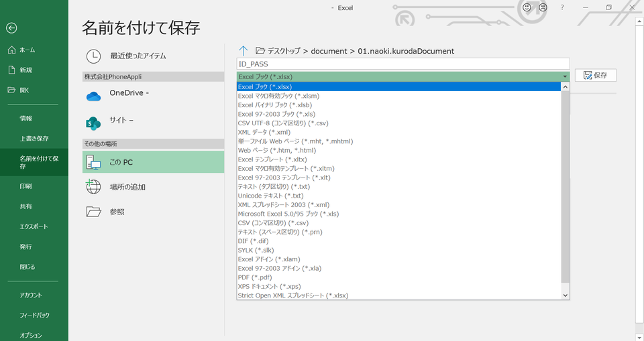Open help with the question mark icon

tap(562, 7)
